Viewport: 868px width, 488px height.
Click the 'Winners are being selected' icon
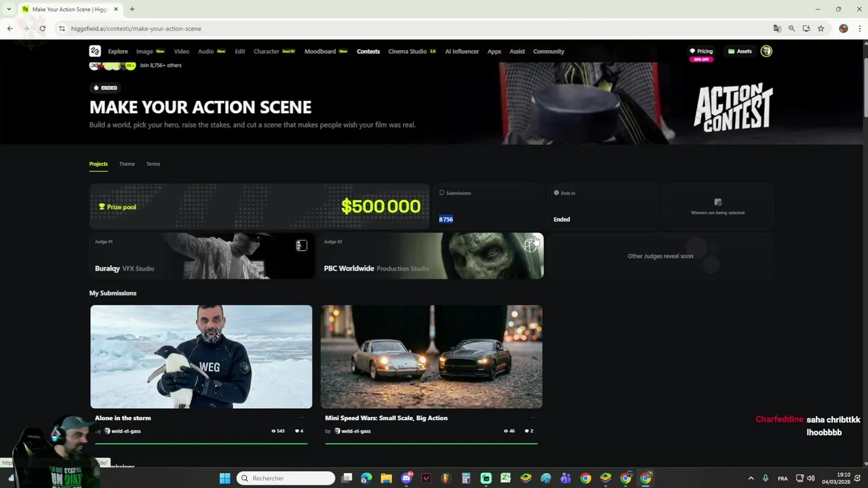pyautogui.click(x=717, y=202)
